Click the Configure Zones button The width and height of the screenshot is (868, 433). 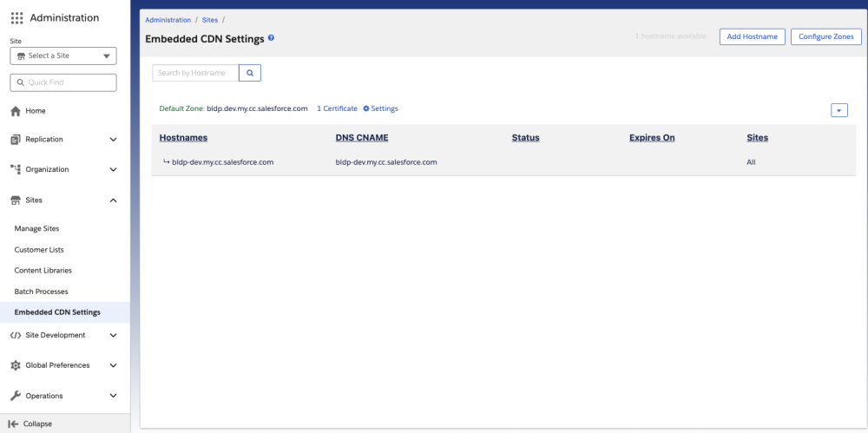pyautogui.click(x=825, y=36)
